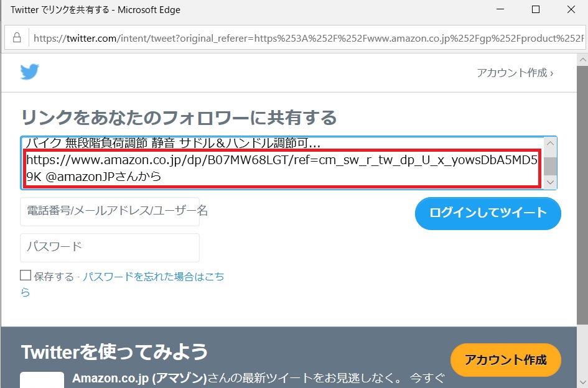This screenshot has width=588, height=388.
Task: Click the Twitterを使ってみよう heading
Action: click(114, 352)
